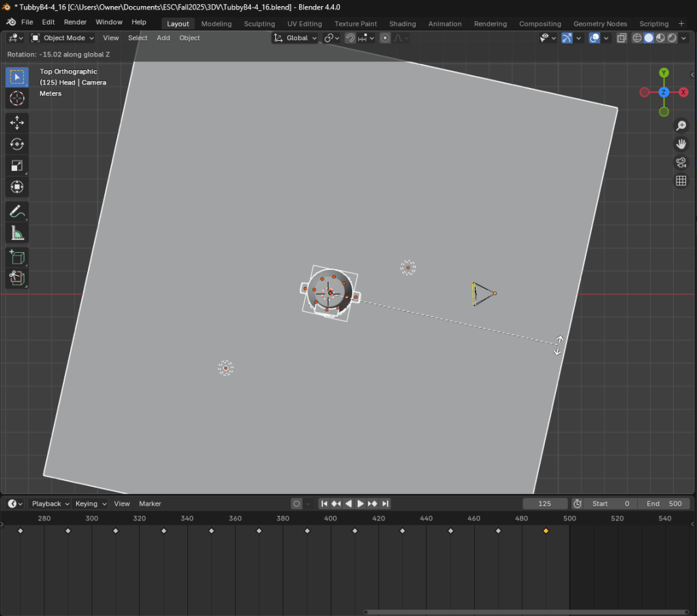Select the Cursor tool in the toolbar
The image size is (697, 616).
point(17,99)
